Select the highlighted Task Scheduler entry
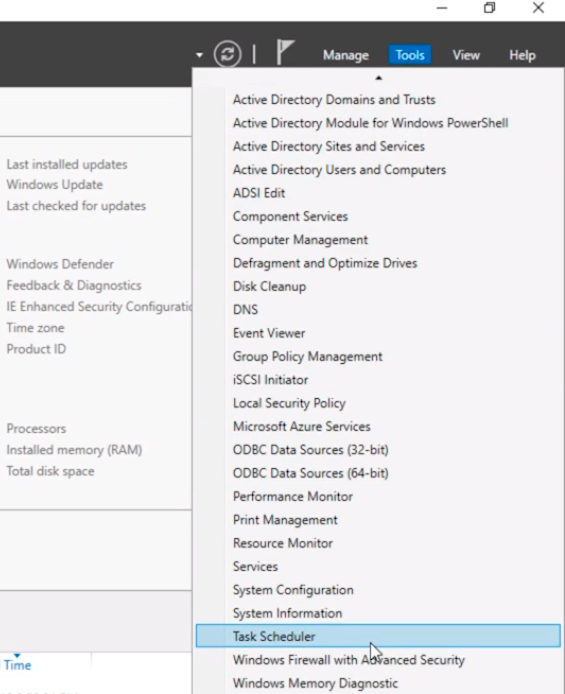The image size is (565, 694). (378, 636)
